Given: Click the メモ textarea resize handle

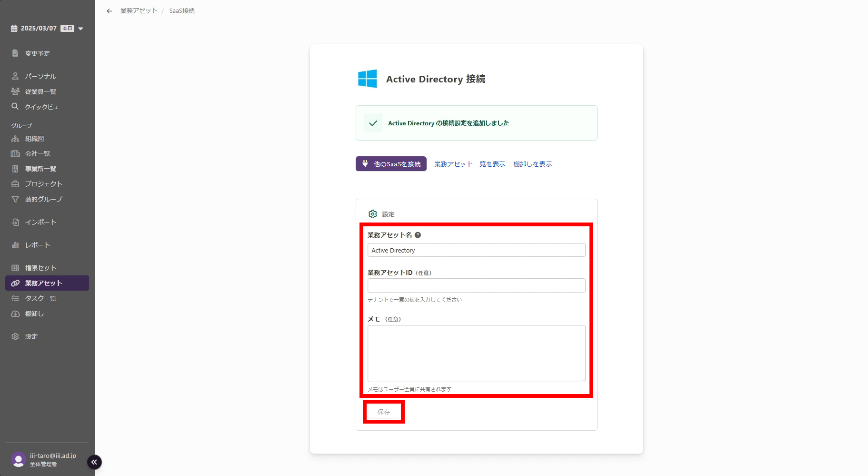Looking at the screenshot, I should pyautogui.click(x=583, y=379).
